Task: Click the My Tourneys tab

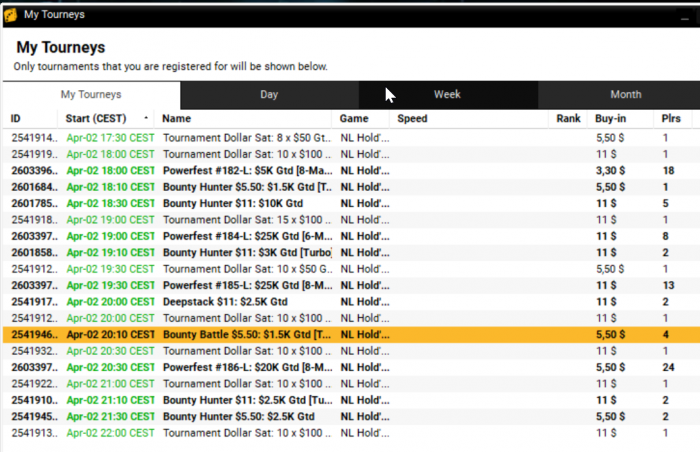Action: 91,95
